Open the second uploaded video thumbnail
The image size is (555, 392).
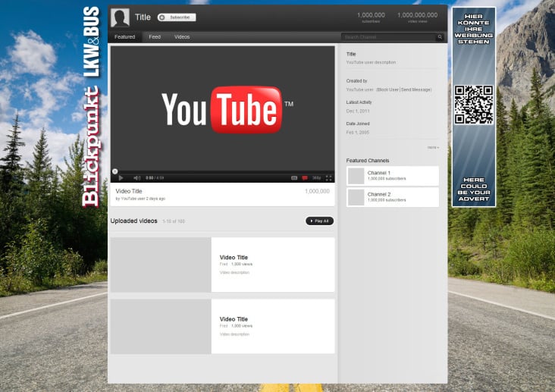coord(161,327)
